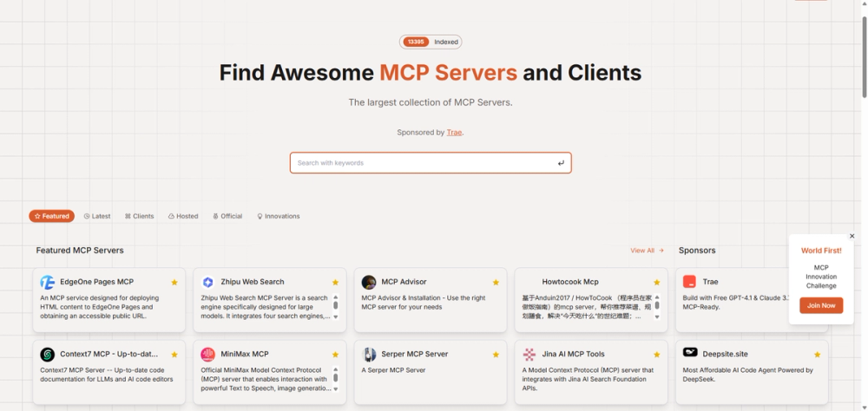
Task: Click the EdgeOne Pages MCP logo icon
Action: click(48, 282)
